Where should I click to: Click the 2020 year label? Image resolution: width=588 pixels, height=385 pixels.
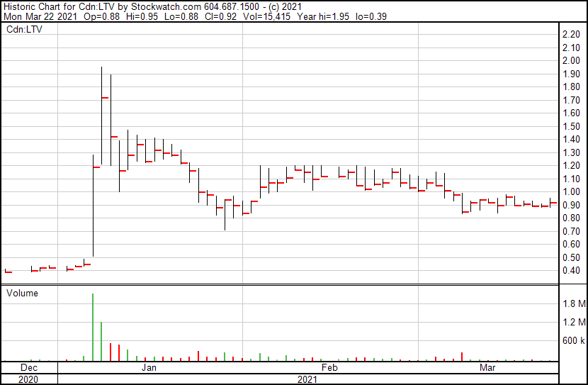28,379
